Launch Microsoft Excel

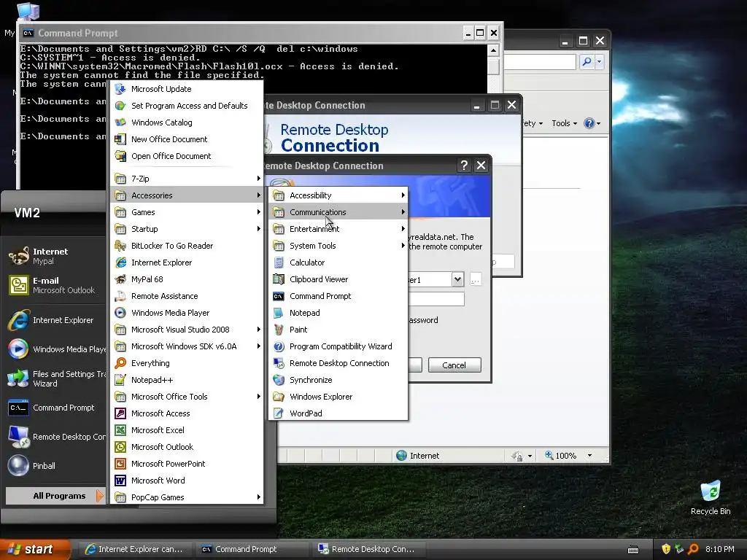point(187,430)
